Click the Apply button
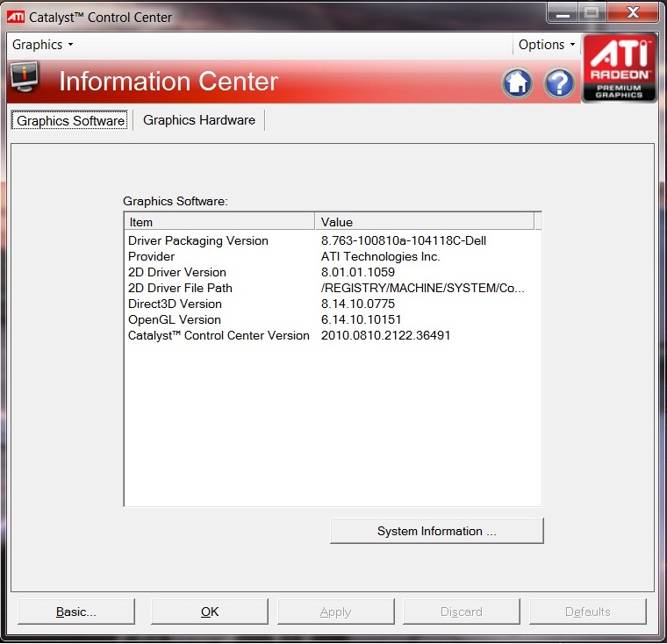The image size is (667, 644). pyautogui.click(x=335, y=612)
